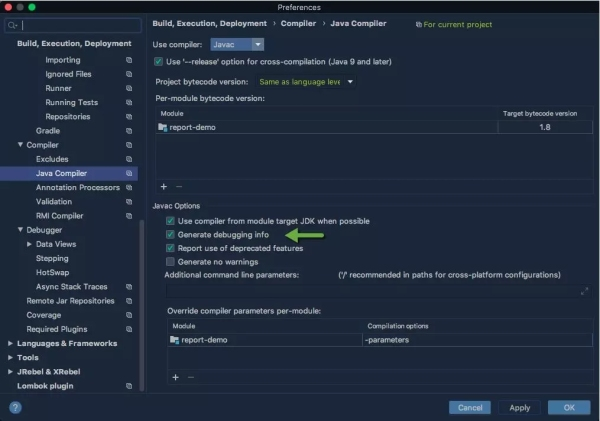Click the project-level icon beside RMI Compiler

tap(129, 216)
